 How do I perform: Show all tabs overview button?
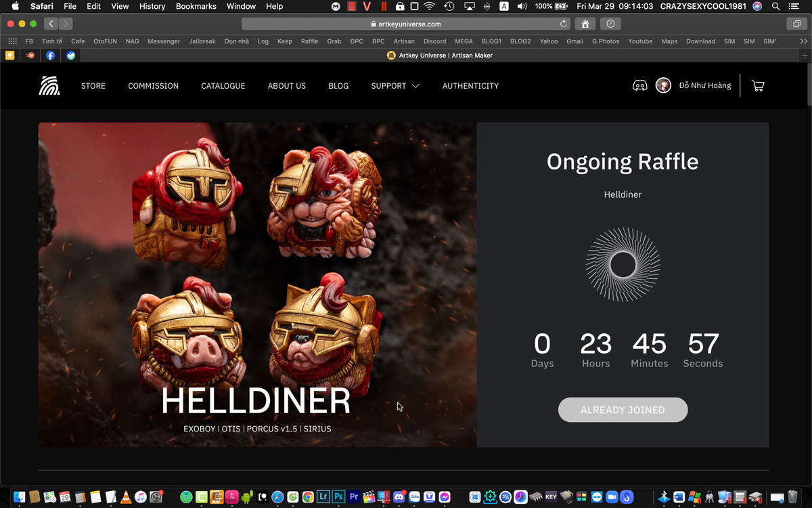tap(796, 24)
